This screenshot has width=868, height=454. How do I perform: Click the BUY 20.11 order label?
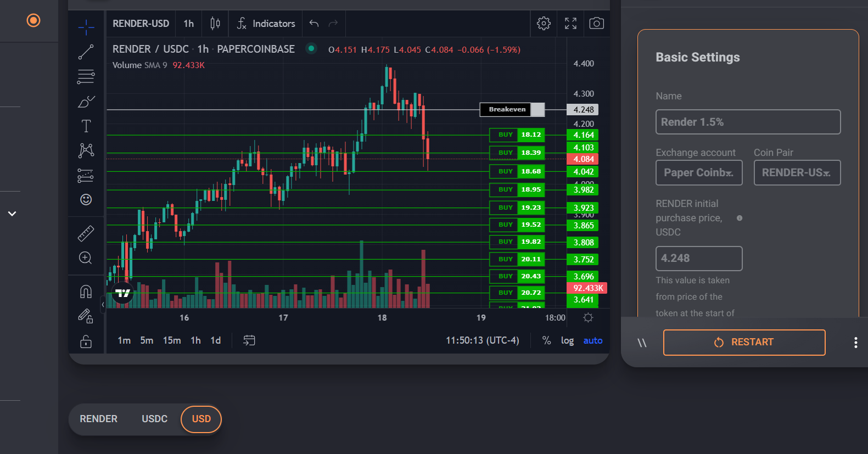pos(517,259)
